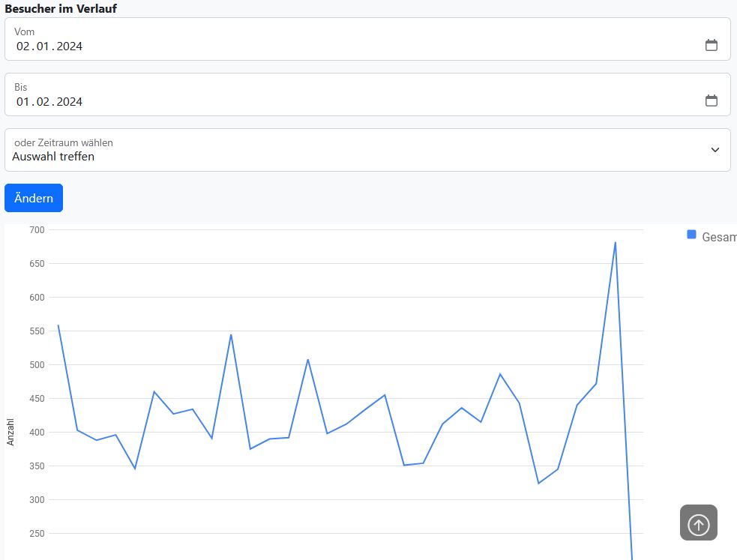The image size is (737, 560).
Task: Click the highest chart peak near 680
Action: click(x=615, y=242)
